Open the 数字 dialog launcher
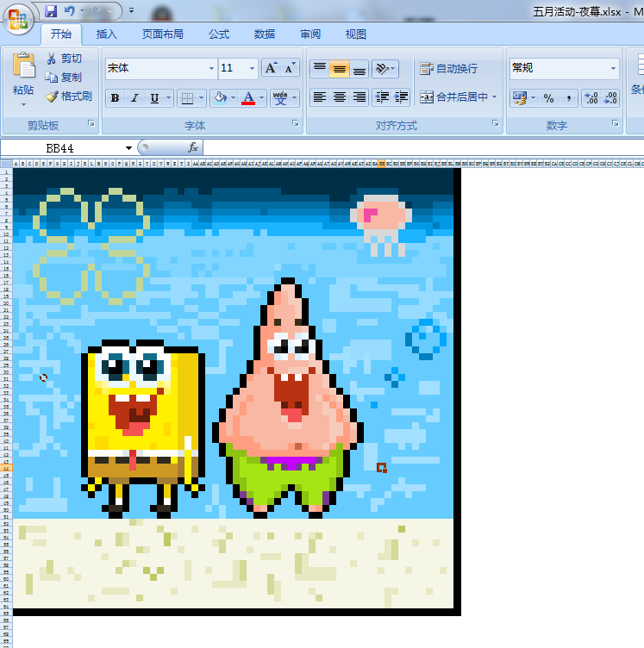 click(x=615, y=123)
